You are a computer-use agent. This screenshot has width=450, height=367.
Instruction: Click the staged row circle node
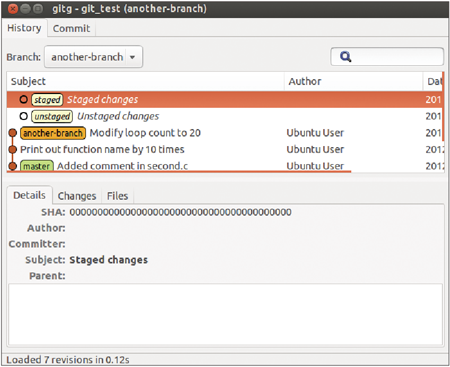tap(23, 99)
